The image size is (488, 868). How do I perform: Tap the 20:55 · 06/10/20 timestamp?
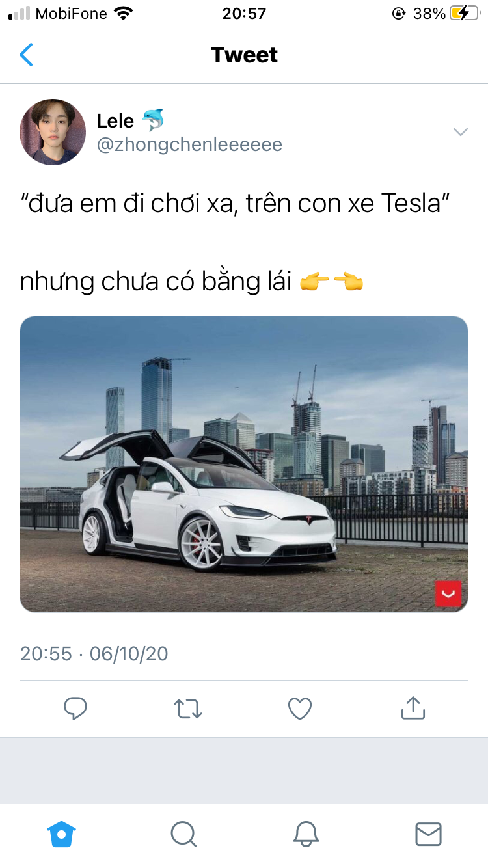pyautogui.click(x=94, y=653)
